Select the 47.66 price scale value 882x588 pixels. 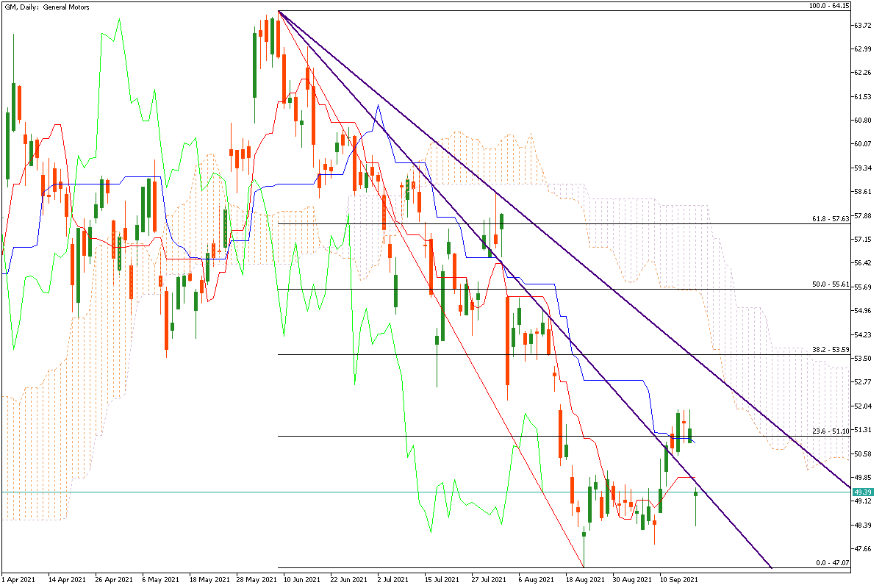point(861,548)
